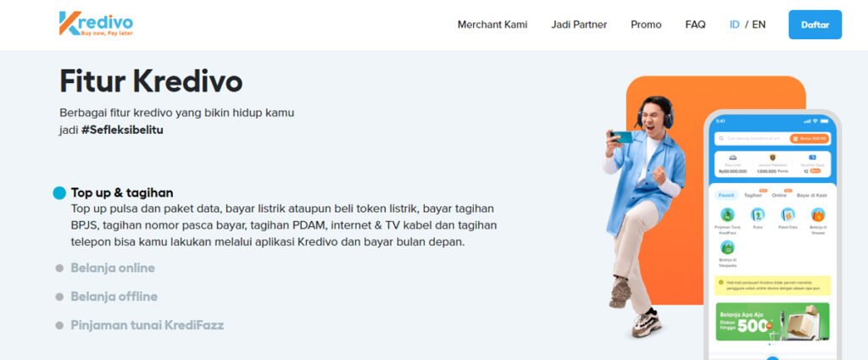Tap the Bayar di Kasir tab in phone
The width and height of the screenshot is (868, 360).
coord(811,195)
